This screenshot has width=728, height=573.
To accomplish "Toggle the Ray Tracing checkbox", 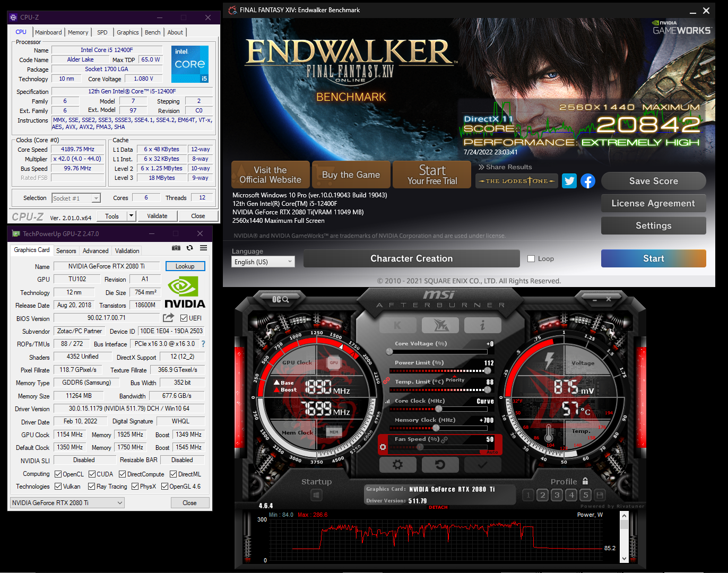I will 92,487.
